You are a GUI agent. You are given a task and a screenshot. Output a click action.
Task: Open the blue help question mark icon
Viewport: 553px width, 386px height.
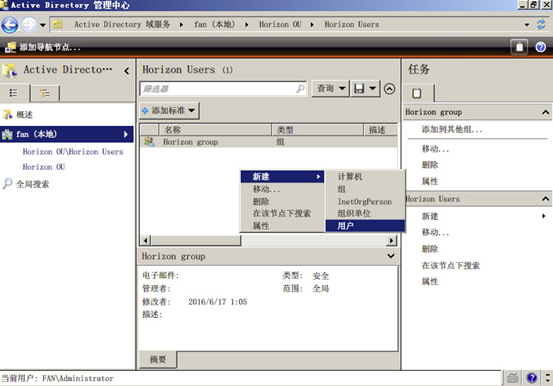[540, 47]
